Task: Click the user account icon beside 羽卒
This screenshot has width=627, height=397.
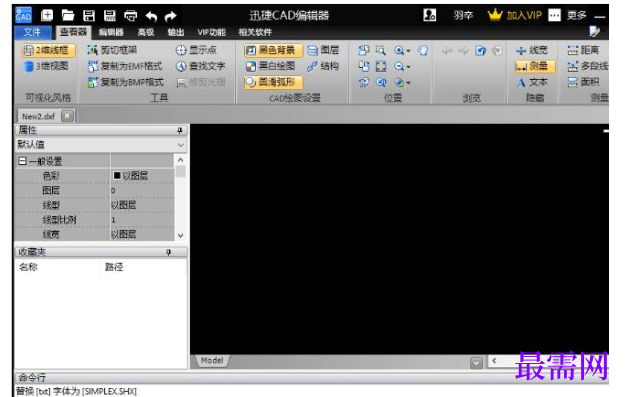Action: (429, 15)
